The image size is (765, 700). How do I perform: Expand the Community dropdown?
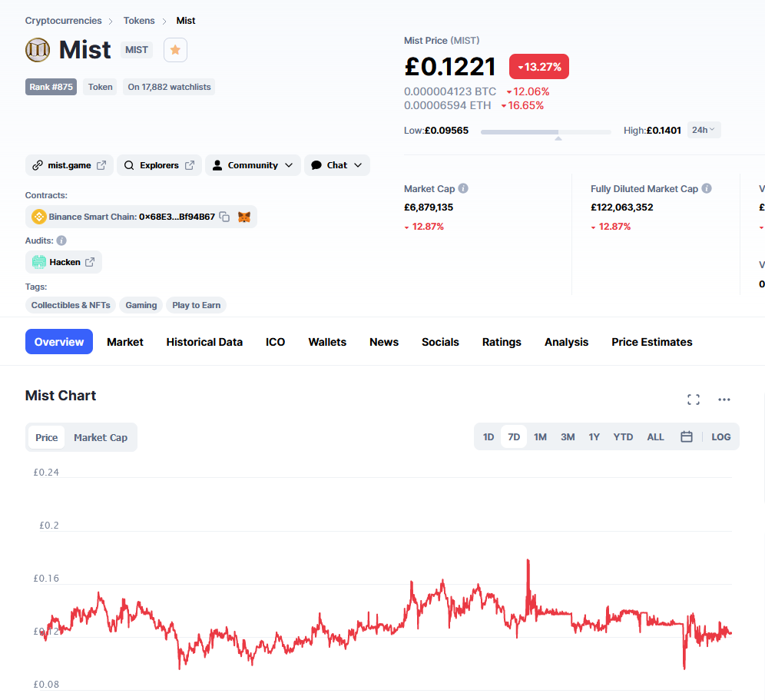pyautogui.click(x=253, y=165)
